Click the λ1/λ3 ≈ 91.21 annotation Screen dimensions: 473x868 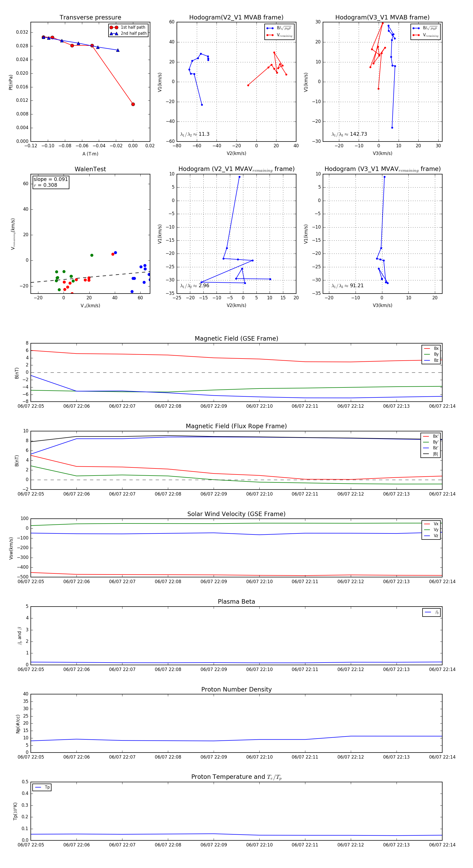347,286
